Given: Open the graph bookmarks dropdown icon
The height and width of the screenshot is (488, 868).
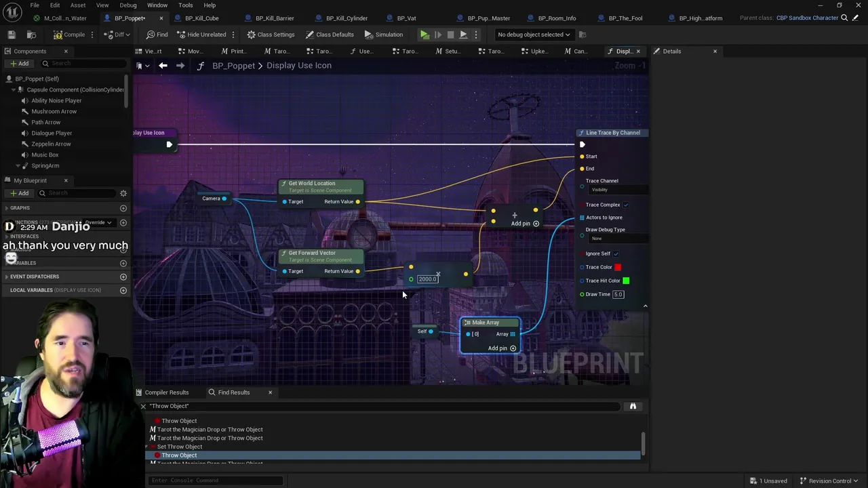Looking at the screenshot, I should click(x=142, y=66).
